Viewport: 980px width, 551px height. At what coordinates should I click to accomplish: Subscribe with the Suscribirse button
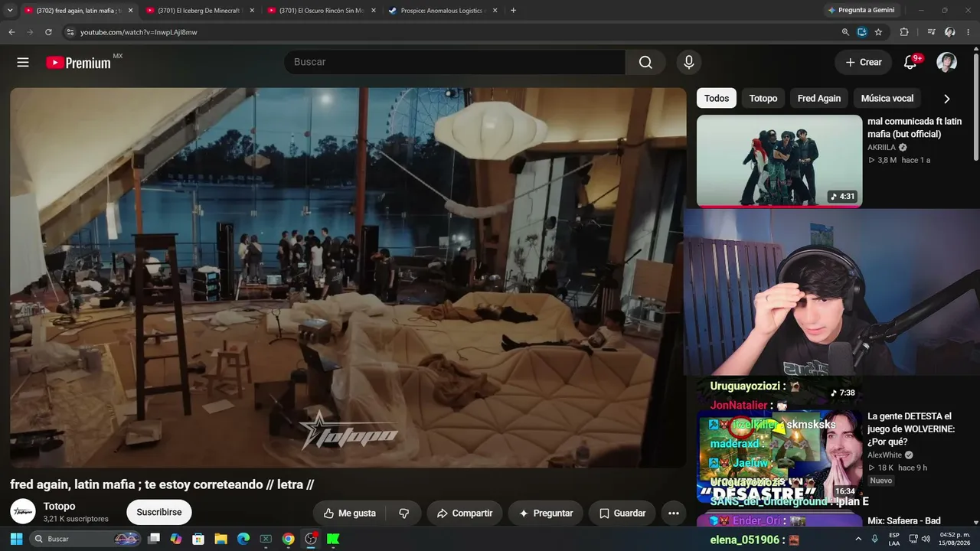tap(159, 513)
